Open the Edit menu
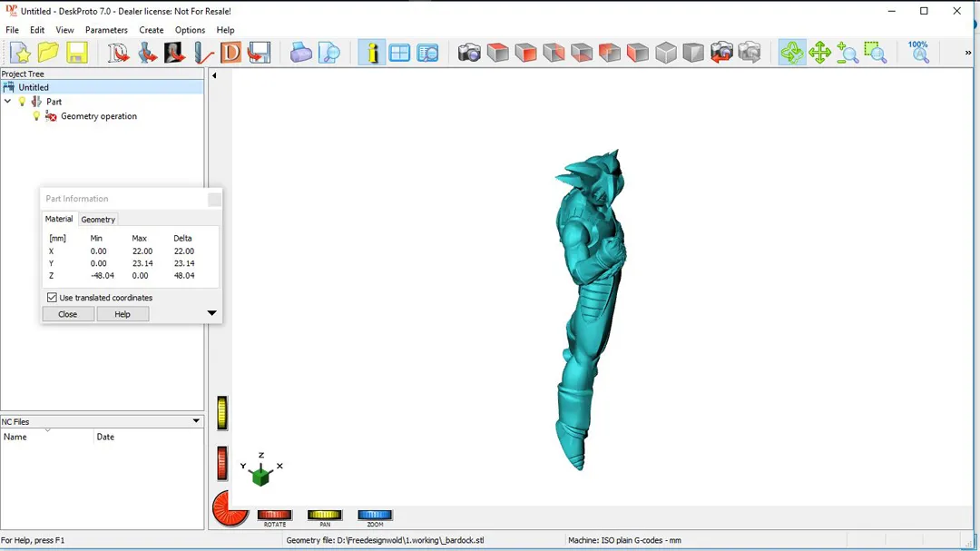This screenshot has width=980, height=551. click(37, 30)
